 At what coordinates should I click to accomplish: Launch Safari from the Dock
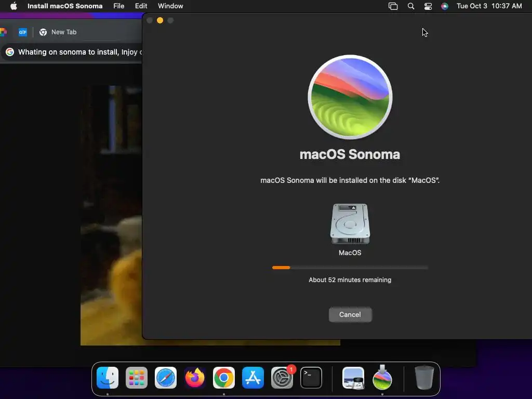pyautogui.click(x=166, y=378)
